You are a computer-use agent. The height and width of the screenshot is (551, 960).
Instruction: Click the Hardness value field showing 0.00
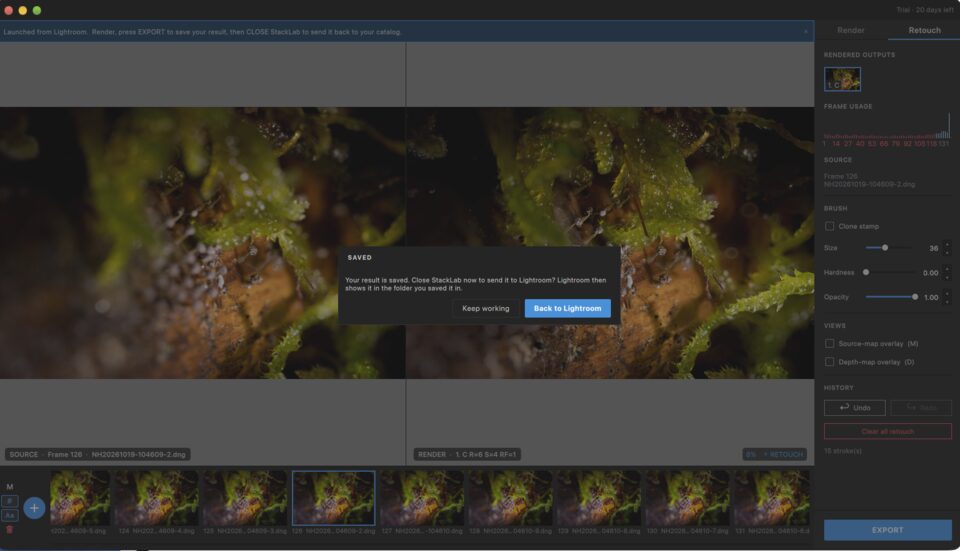tap(931, 272)
